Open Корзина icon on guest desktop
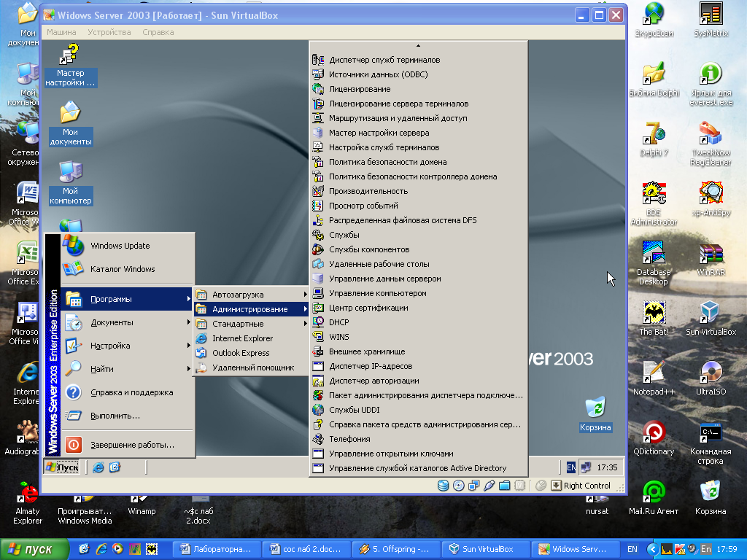This screenshot has height=560, width=747. pos(595,413)
